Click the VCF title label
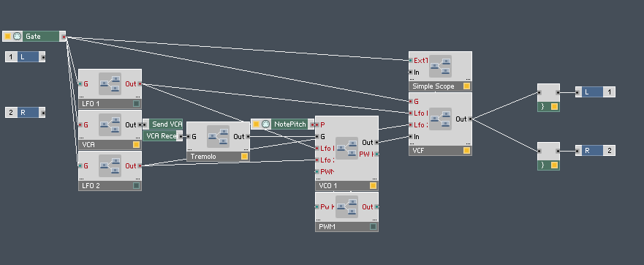 point(418,151)
